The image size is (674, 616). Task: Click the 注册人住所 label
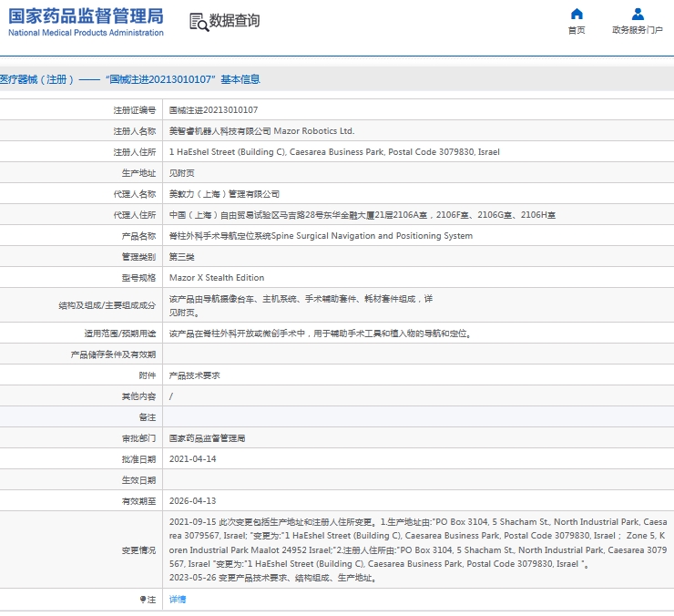pos(135,152)
